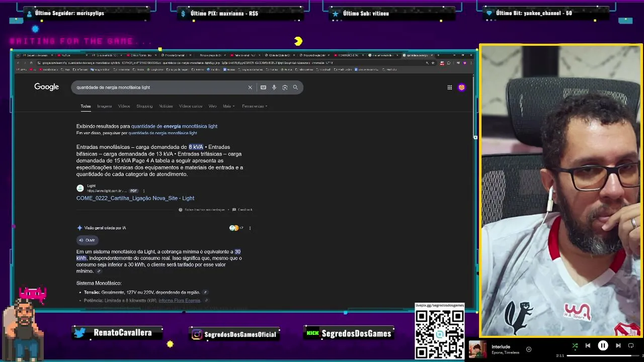Bookmark the page with the star icon
The width and height of the screenshot is (644, 362).
pos(433,63)
